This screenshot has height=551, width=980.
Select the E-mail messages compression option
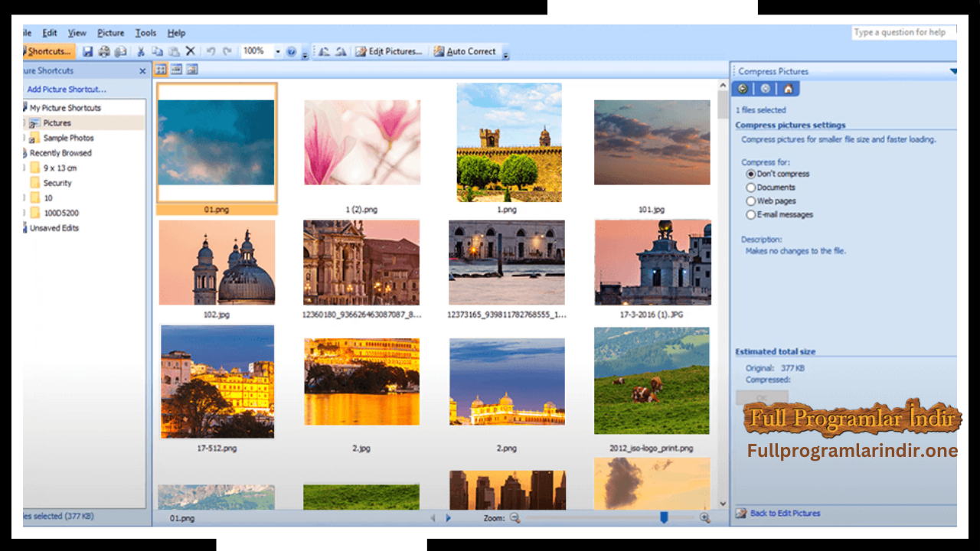coord(750,215)
